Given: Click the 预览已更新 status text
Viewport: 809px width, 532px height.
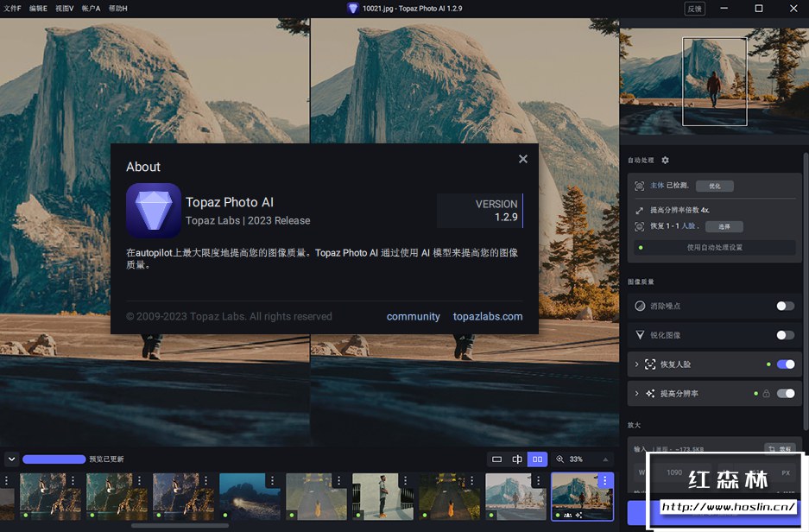Looking at the screenshot, I should click(106, 459).
